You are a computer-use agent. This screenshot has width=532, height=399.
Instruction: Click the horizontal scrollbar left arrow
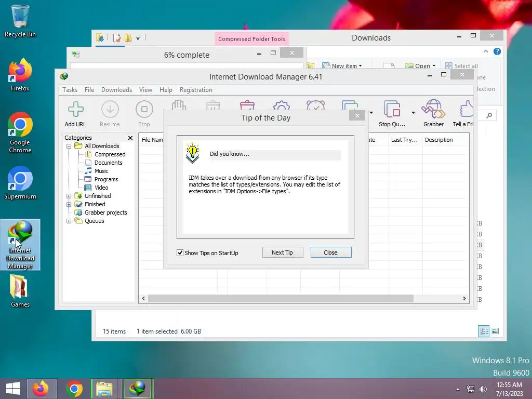pos(143,299)
